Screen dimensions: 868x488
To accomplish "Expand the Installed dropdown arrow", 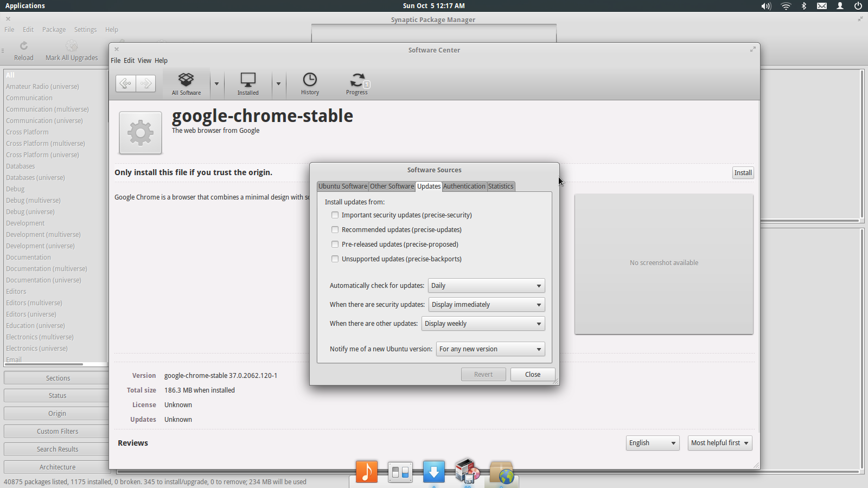I will point(278,84).
